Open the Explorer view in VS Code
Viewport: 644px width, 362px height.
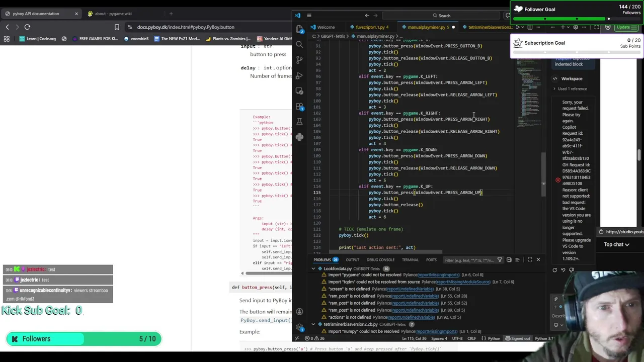[299, 29]
